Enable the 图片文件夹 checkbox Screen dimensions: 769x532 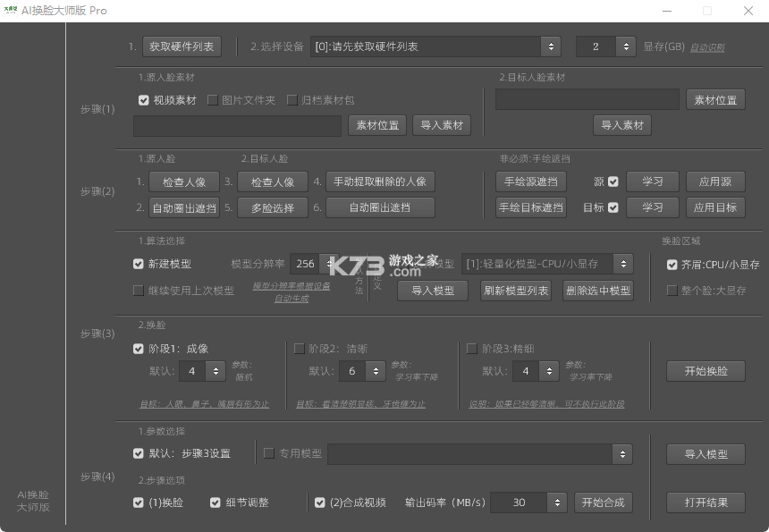212,100
